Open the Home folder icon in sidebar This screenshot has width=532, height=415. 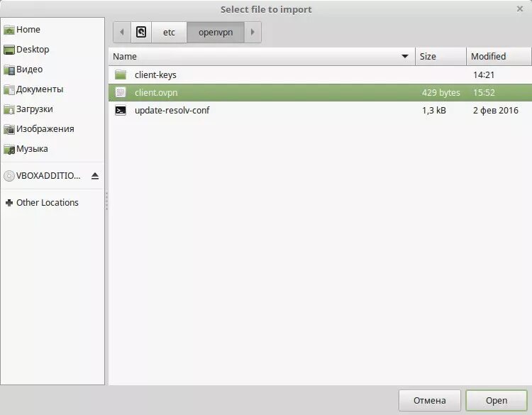click(x=9, y=30)
